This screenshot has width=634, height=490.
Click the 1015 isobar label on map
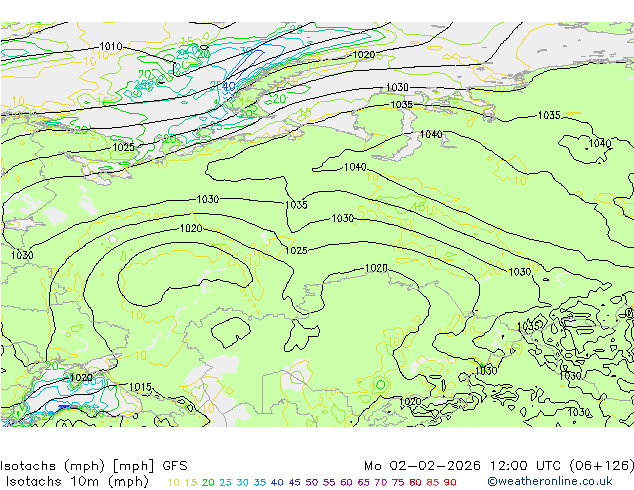[x=140, y=387]
